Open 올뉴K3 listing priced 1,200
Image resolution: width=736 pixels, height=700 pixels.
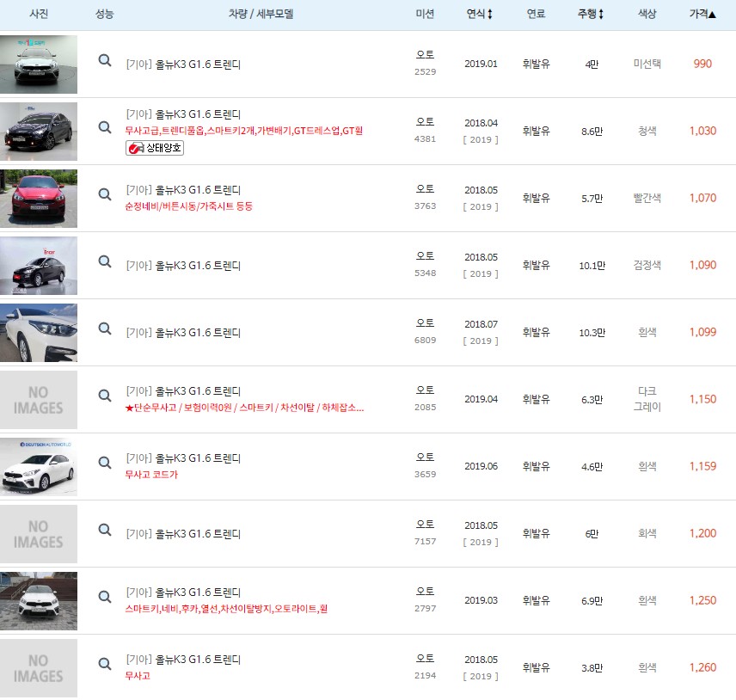183,534
